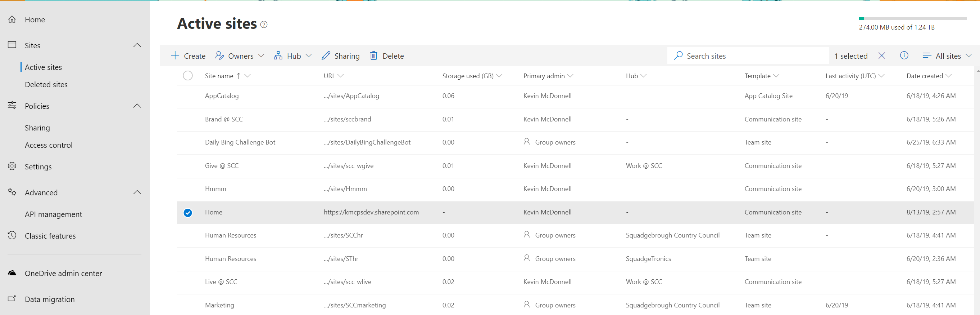This screenshot has height=315, width=980.
Task: Click the Create plus icon
Action: coord(175,56)
